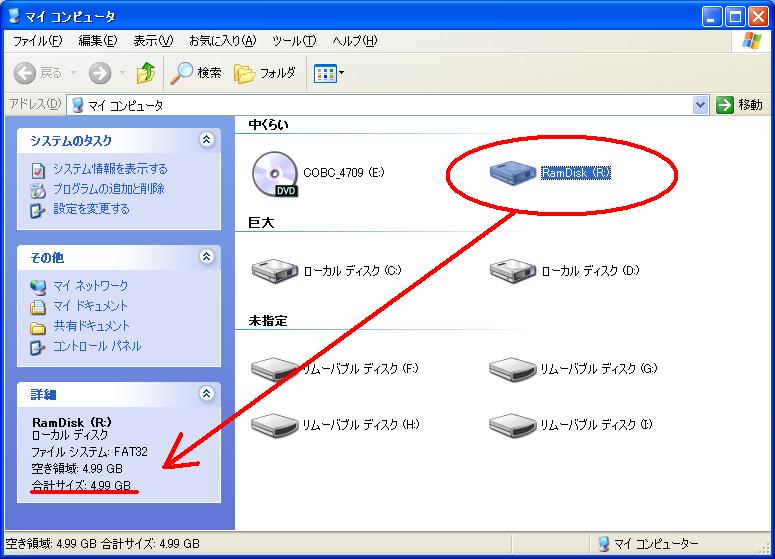The width and height of the screenshot is (775, 559).
Task: Click the add/remove programs task icon
Action: 38,190
